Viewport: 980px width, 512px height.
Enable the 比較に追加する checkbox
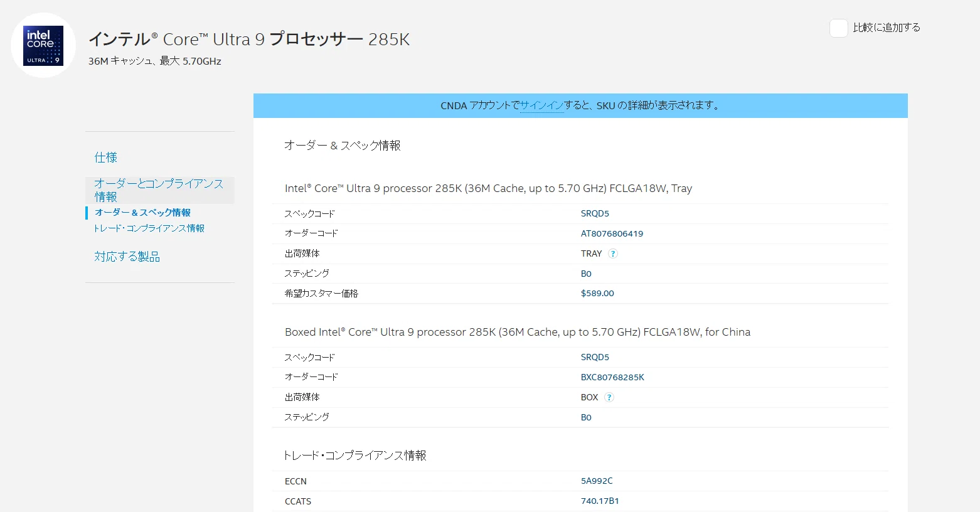839,28
